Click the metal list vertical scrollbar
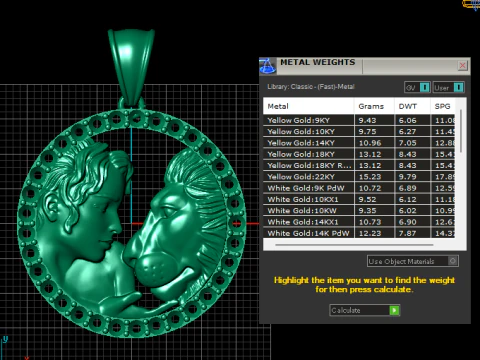480x360 pixels. 461,131
